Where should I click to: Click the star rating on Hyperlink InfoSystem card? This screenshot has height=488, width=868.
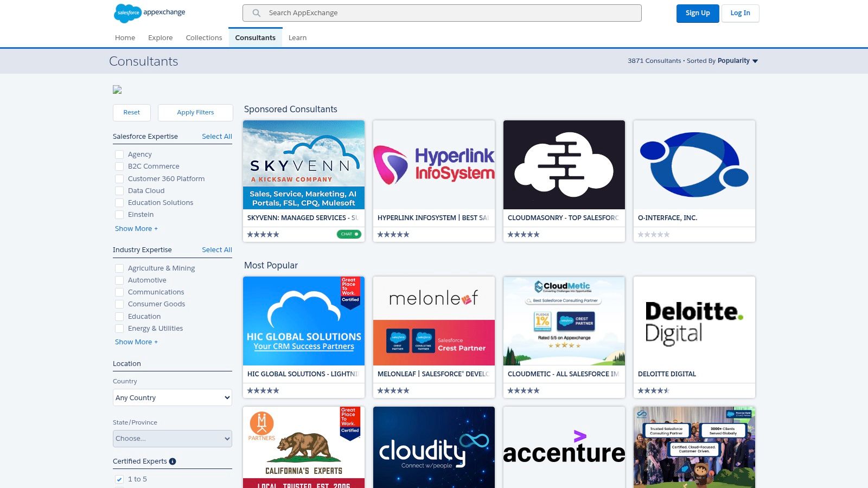393,234
